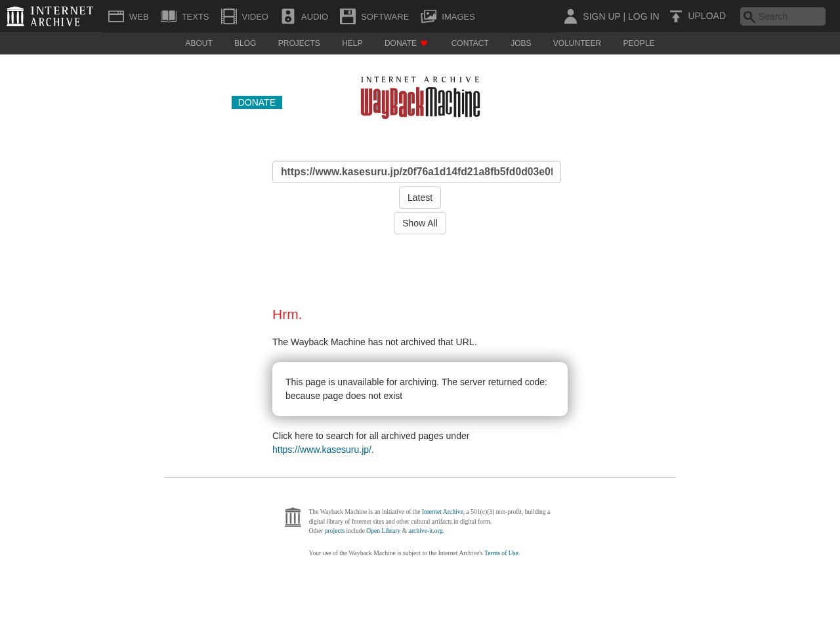This screenshot has height=630, width=840.
Task: Open the Projects menu item
Action: point(299,43)
